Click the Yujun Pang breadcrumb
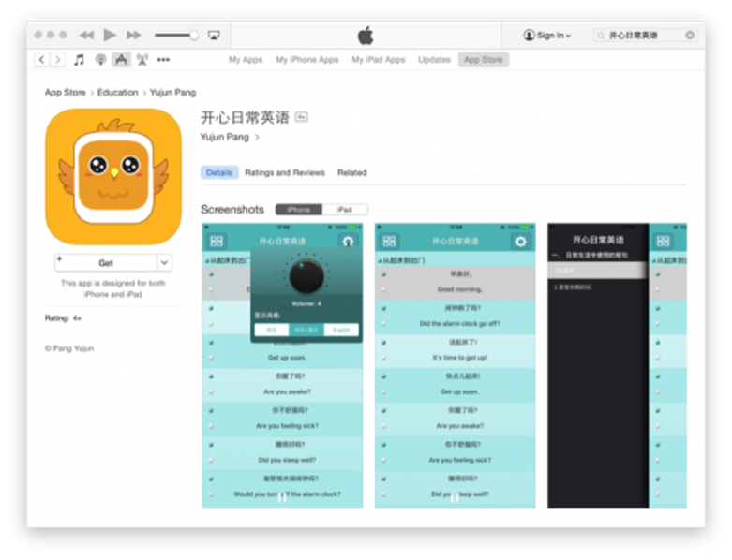 (172, 93)
